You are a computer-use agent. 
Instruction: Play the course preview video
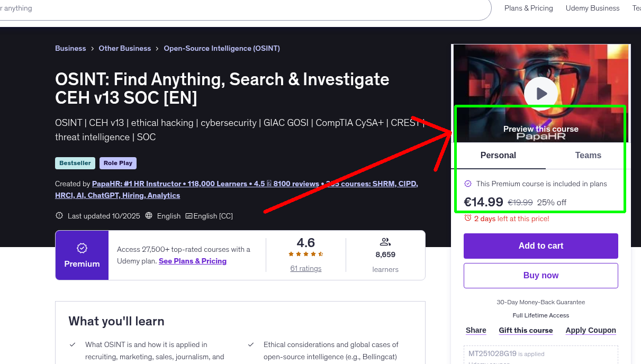click(540, 93)
